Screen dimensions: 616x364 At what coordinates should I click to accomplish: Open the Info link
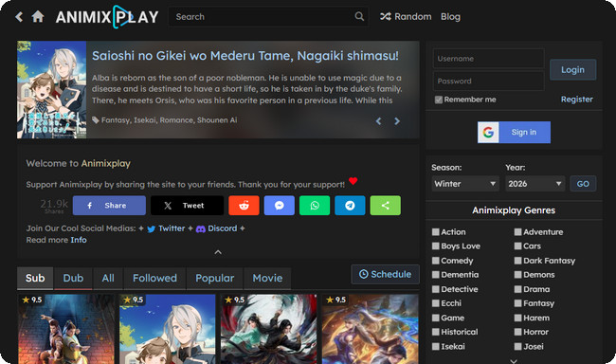point(79,240)
